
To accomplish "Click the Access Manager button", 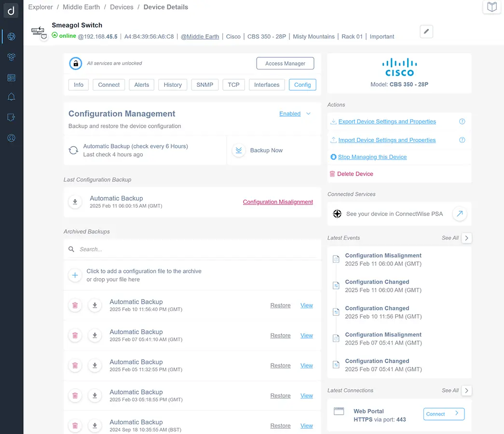I will 285,63.
